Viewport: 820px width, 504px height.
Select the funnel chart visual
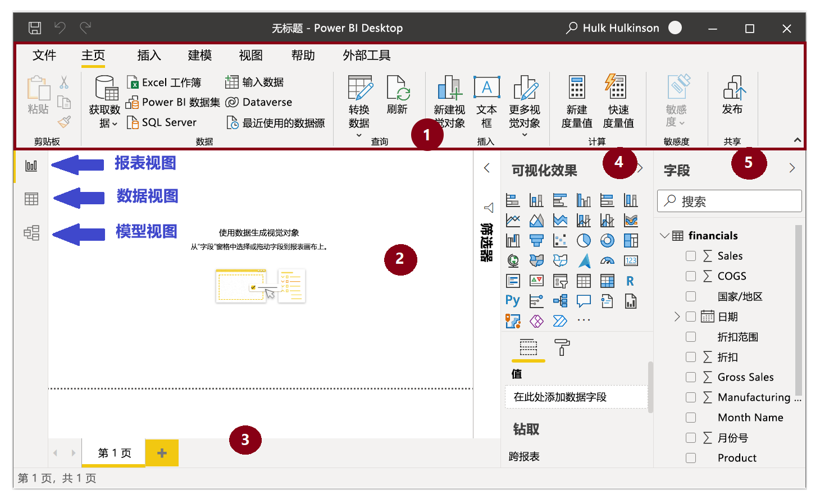pos(536,240)
